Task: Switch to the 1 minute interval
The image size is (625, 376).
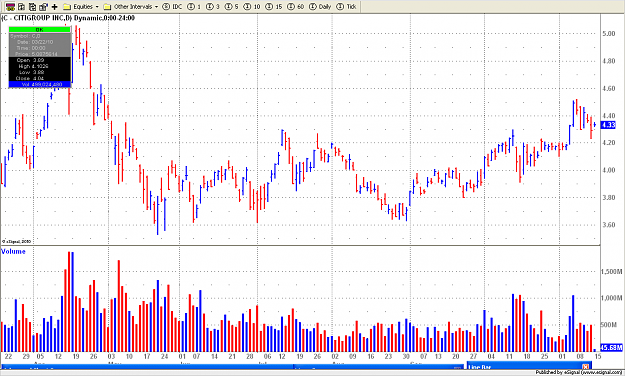Action: coord(194,6)
